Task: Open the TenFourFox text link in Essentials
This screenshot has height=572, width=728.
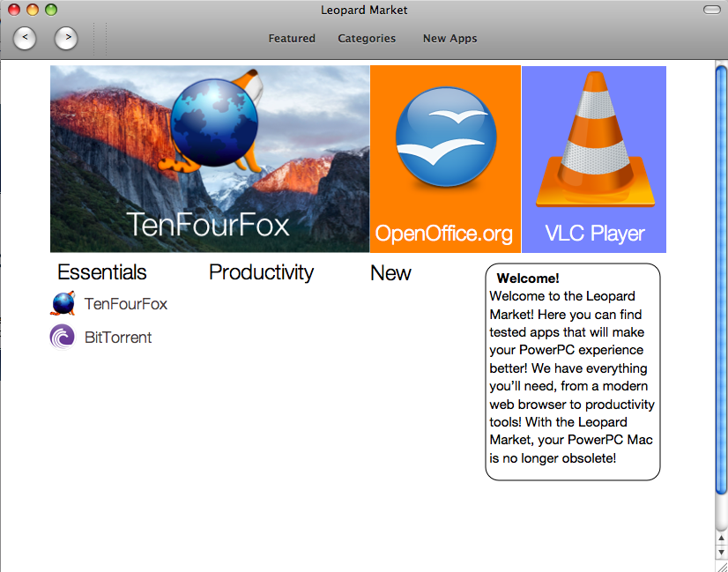Action: click(x=126, y=304)
